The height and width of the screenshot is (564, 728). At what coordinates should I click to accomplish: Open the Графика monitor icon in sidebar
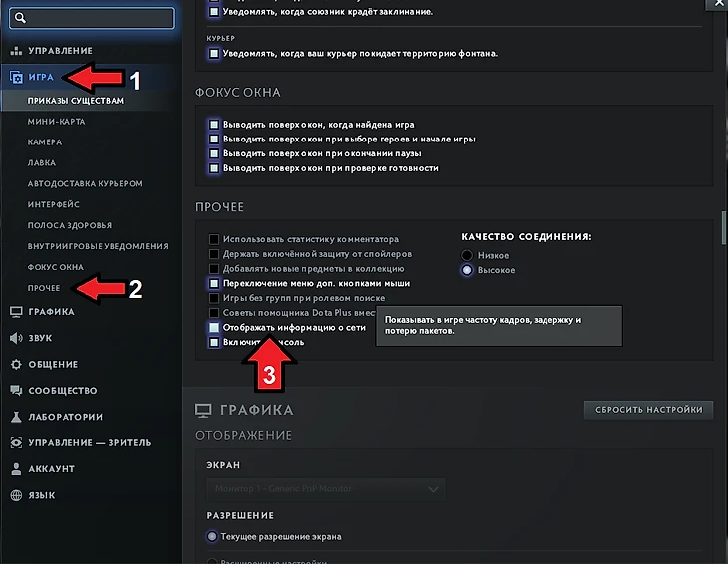[x=16, y=311]
